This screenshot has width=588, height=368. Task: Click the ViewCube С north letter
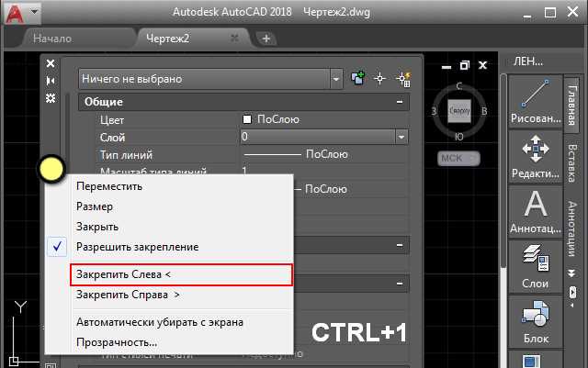(459, 86)
